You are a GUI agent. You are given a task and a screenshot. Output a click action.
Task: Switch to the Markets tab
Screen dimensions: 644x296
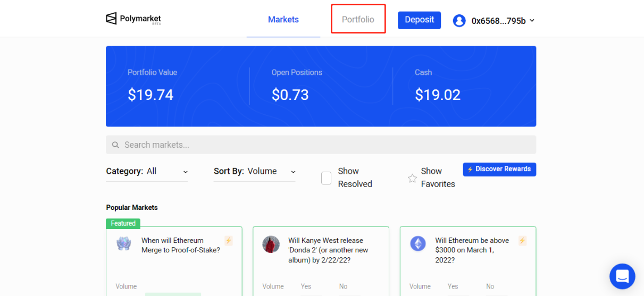pos(283,20)
